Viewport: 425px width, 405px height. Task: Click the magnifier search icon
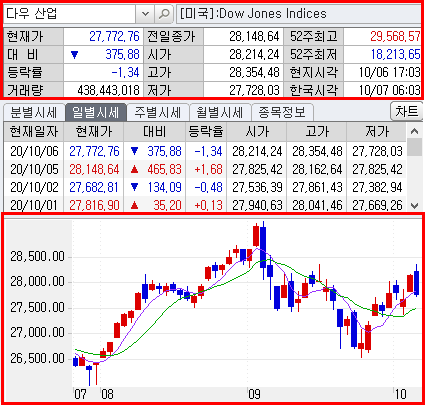[x=164, y=14]
